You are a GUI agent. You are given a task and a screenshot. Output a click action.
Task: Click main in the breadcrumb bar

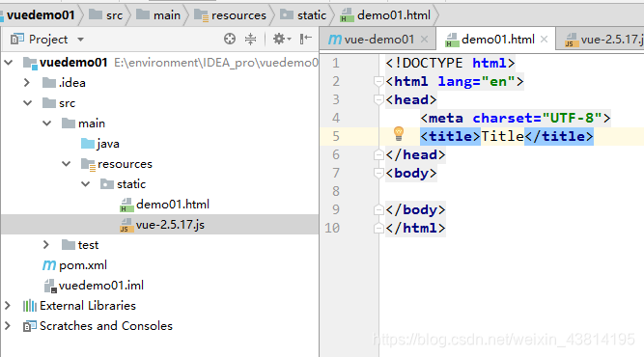[167, 15]
